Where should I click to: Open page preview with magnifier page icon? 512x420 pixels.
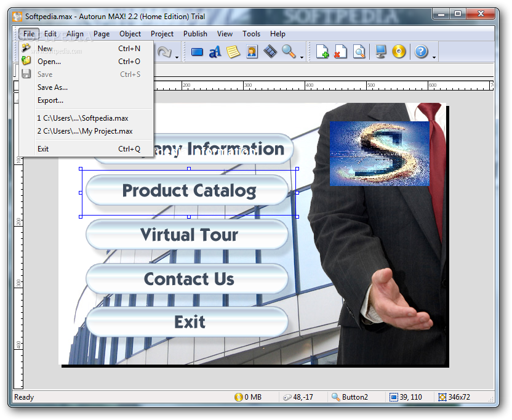359,52
